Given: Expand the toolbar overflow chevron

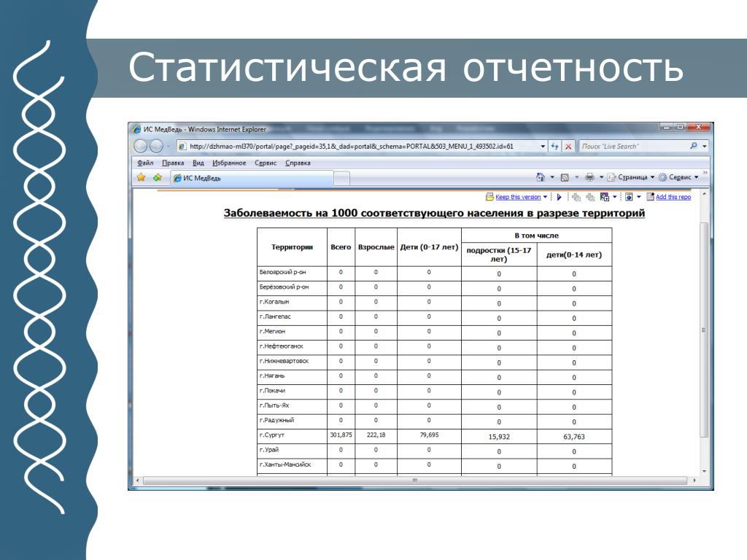Looking at the screenshot, I should point(705,172).
